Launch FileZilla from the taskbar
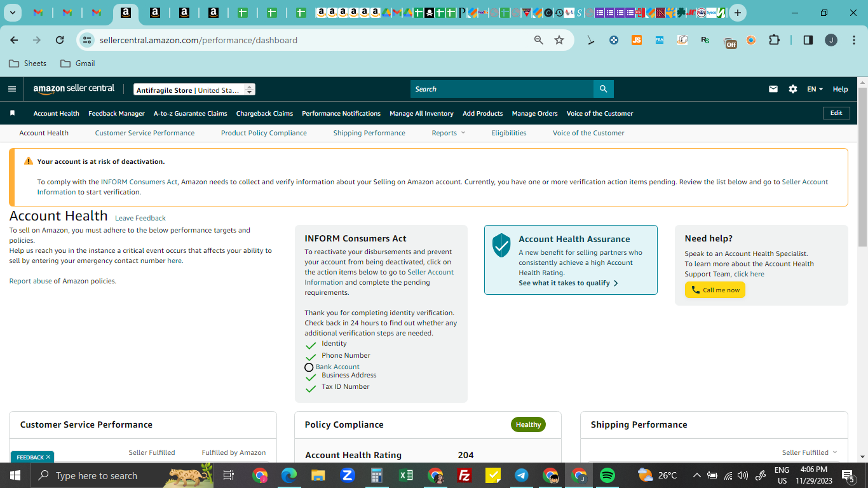 pyautogui.click(x=465, y=475)
